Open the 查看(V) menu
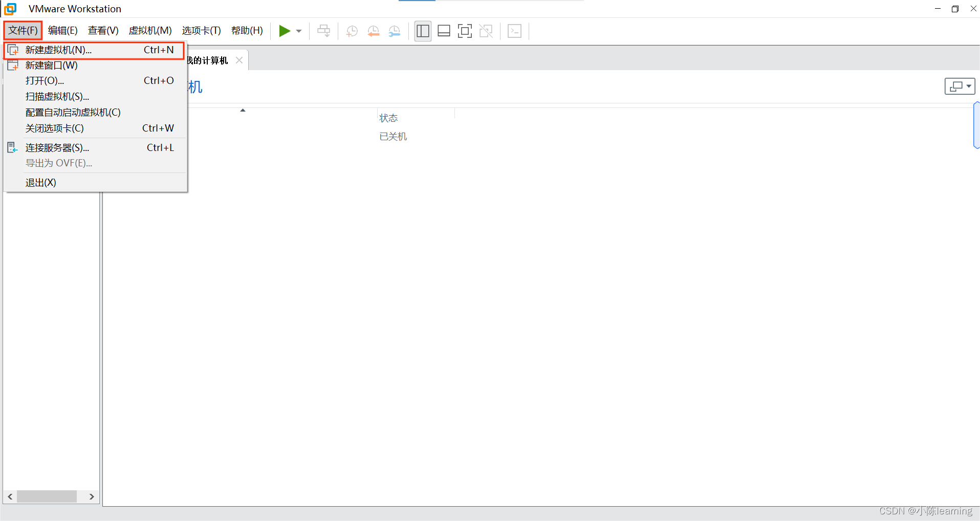The image size is (980, 521). pos(103,30)
